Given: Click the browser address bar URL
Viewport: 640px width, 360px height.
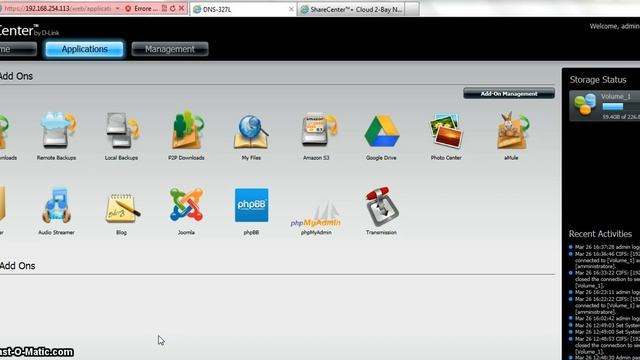Looking at the screenshot, I should point(57,8).
